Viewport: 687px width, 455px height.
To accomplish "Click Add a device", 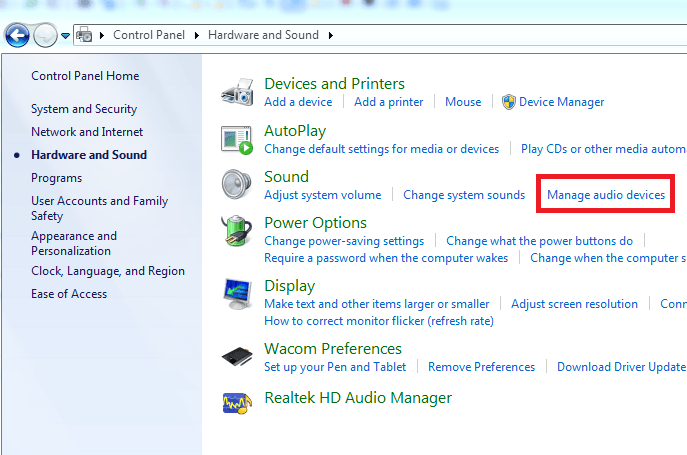I will coord(298,102).
